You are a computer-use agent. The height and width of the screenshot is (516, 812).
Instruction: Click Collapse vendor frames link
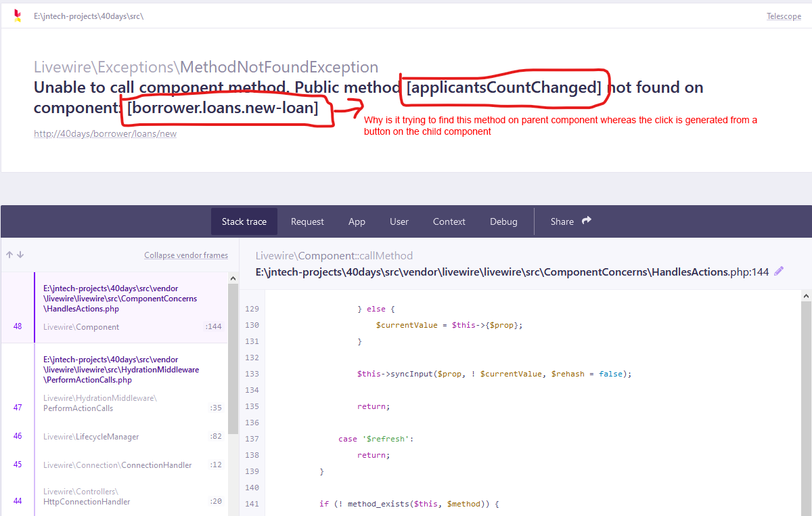186,255
